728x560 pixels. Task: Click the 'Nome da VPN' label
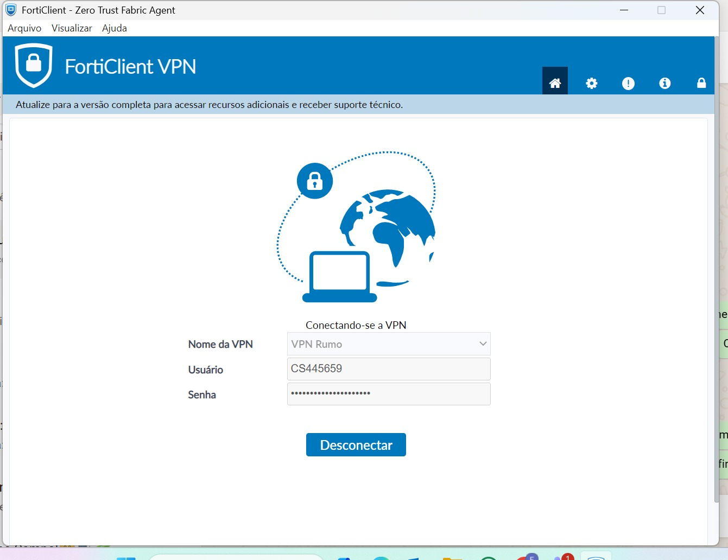point(220,344)
